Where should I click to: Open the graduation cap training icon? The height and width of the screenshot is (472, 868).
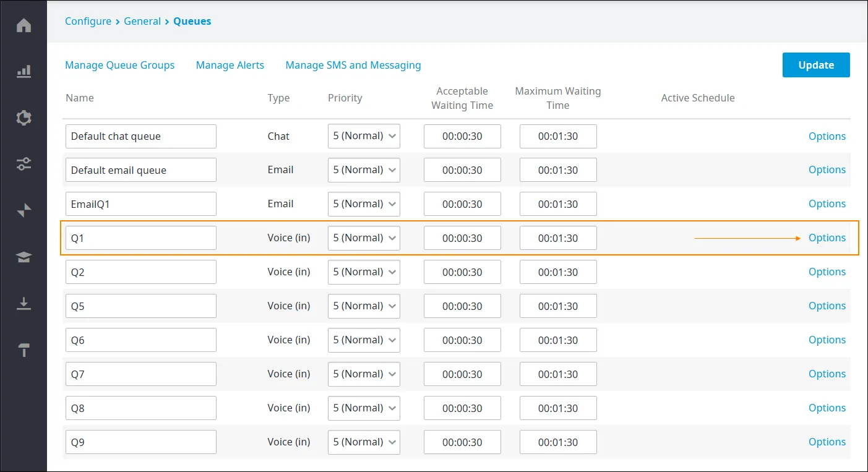point(24,257)
